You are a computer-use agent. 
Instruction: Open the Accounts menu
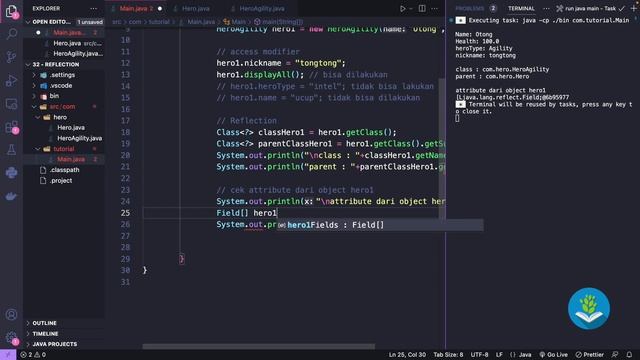(x=11, y=315)
